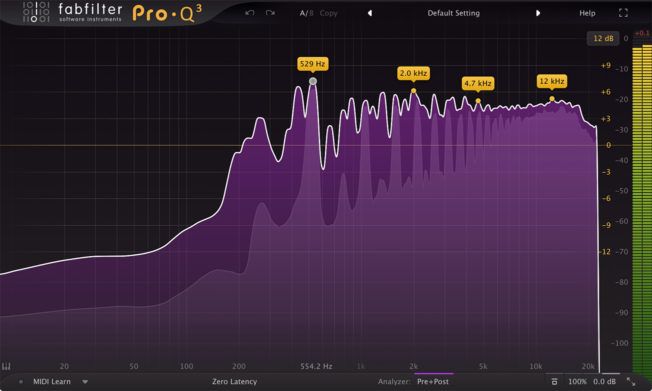Toggle the A/B state switch
The width and height of the screenshot is (652, 391).
tap(306, 13)
